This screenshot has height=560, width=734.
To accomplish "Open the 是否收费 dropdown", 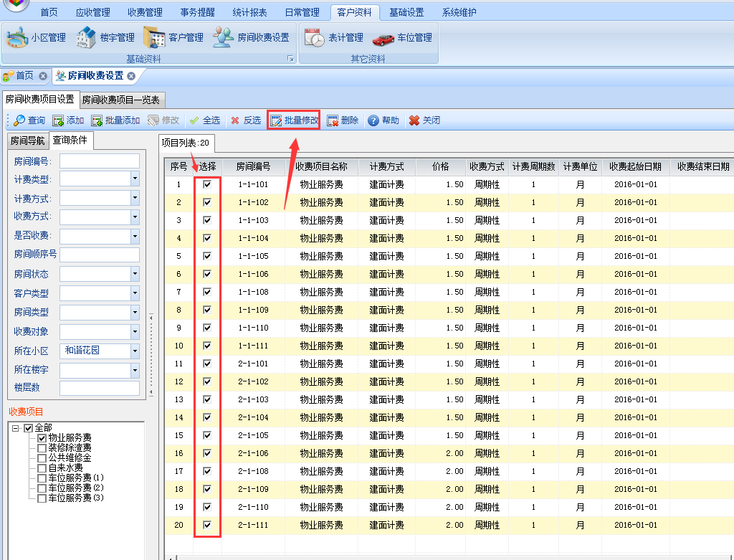I will (x=135, y=236).
